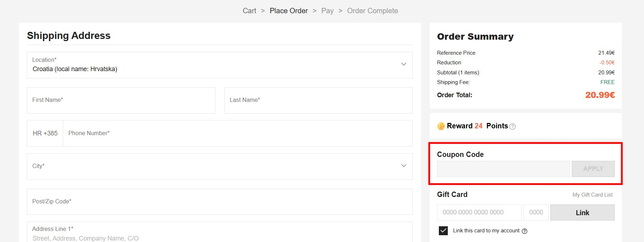
Task: Click the Subtotal (1 items) label
Action: [x=459, y=73]
